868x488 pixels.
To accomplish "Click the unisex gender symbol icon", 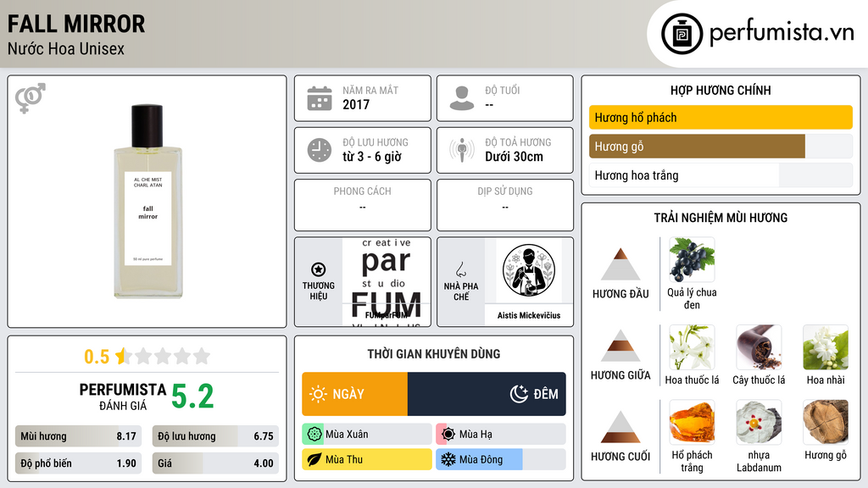I will pos(31,98).
